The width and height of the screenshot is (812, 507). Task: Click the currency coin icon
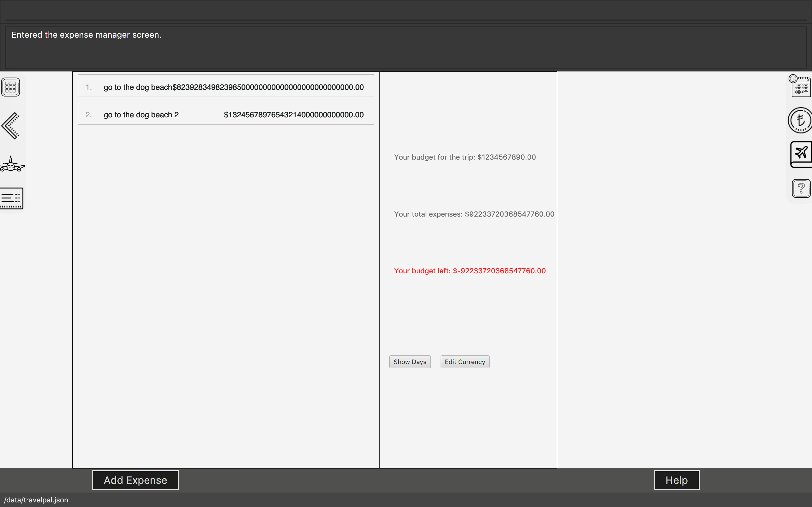[801, 120]
